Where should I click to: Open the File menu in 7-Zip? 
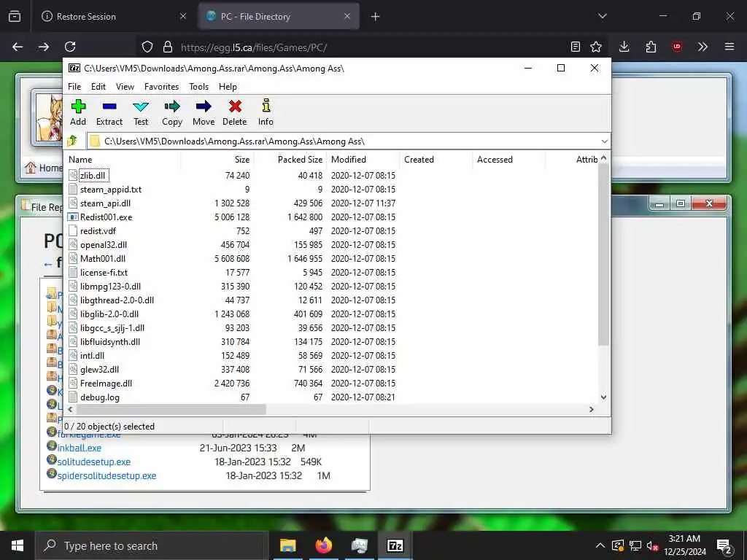coord(74,87)
